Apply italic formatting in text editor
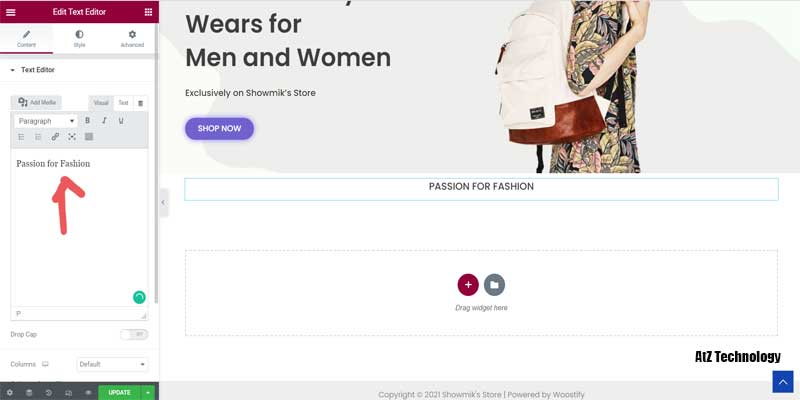 (x=104, y=120)
